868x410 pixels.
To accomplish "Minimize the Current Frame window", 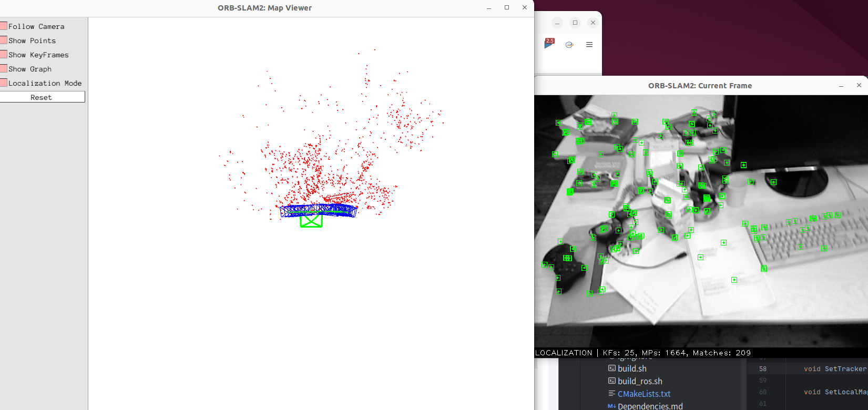I will [x=841, y=86].
